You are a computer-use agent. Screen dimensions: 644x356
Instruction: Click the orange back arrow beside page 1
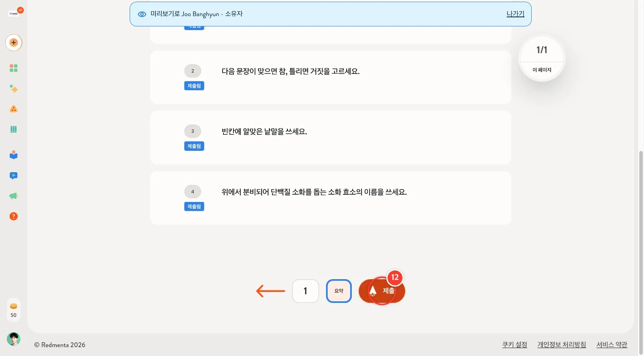click(x=270, y=291)
